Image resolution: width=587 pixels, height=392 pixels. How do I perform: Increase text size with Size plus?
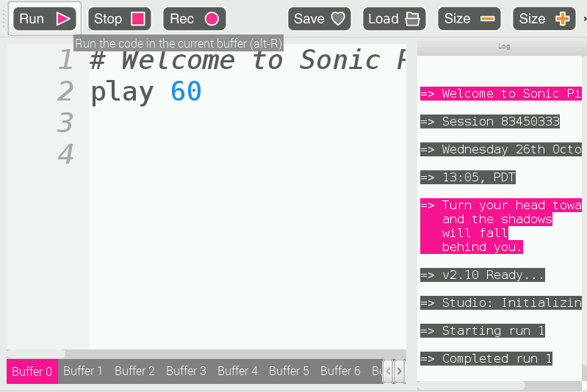coord(544,18)
